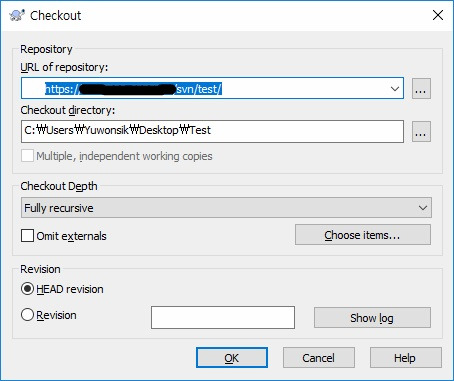The image size is (454, 381).
Task: Click the Cancel button
Action: point(319,358)
